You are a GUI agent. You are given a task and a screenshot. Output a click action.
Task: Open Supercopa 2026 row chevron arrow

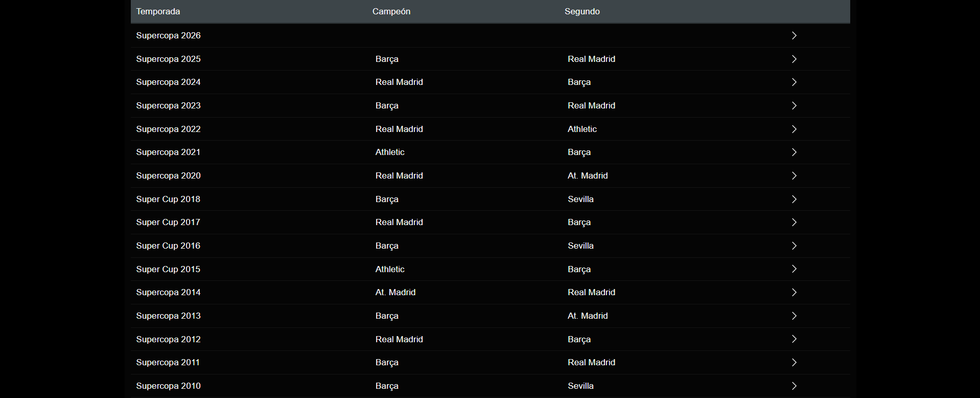point(794,35)
